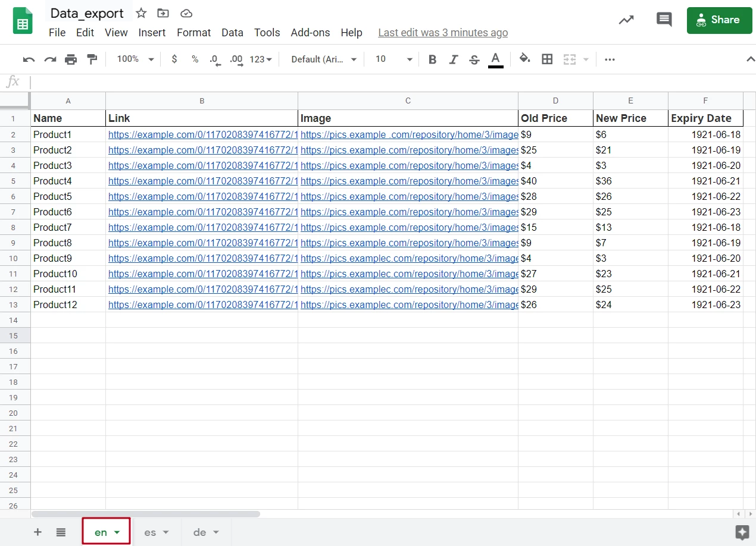Show the all sheets list
The width and height of the screenshot is (756, 546).
point(61,532)
